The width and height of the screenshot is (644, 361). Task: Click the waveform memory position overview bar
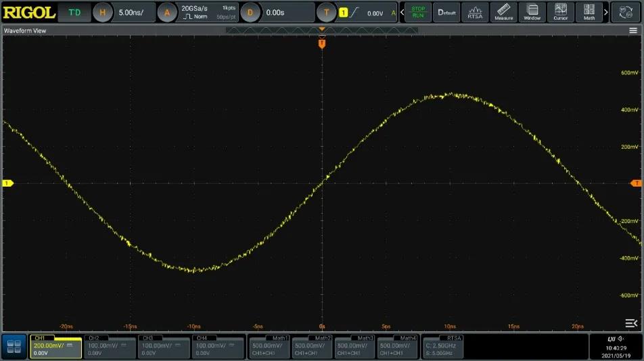point(321,30)
